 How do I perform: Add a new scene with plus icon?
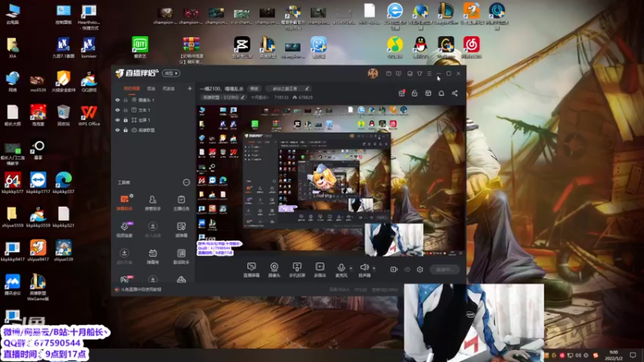point(189,88)
